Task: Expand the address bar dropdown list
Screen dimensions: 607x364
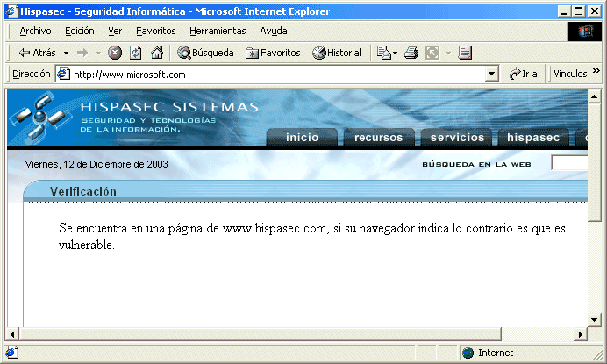Action: tap(491, 74)
